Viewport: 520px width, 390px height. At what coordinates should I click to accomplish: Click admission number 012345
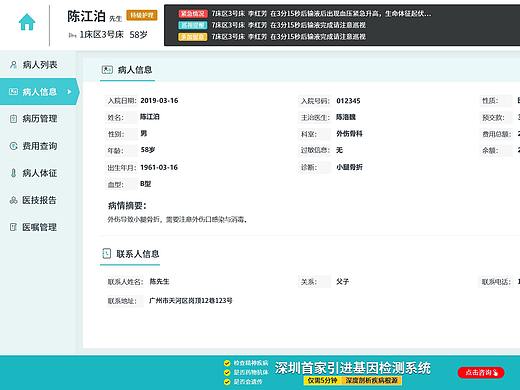[348, 101]
